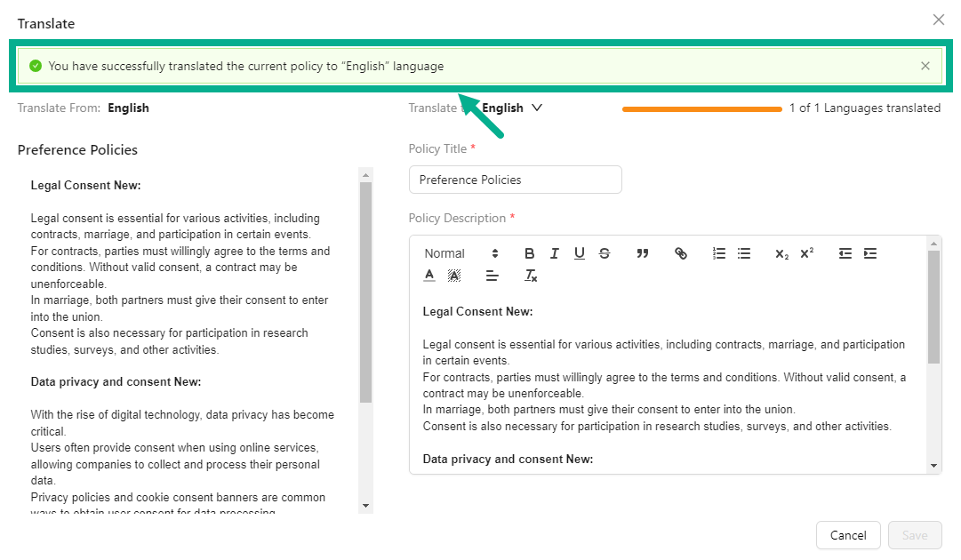Viewport: 961px width, 560px height.
Task: Click the Policy Title input field
Action: tap(515, 180)
